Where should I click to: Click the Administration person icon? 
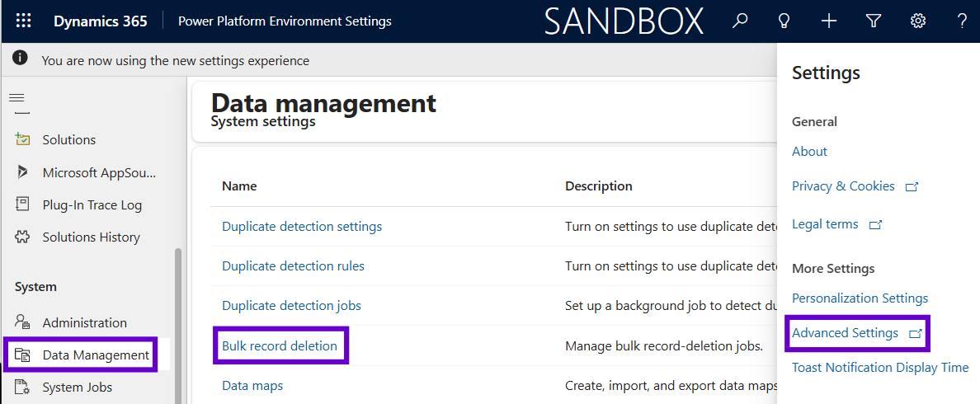[x=23, y=322]
